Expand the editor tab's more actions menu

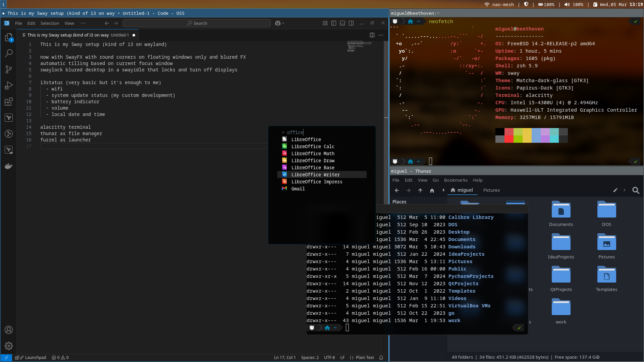point(380,35)
